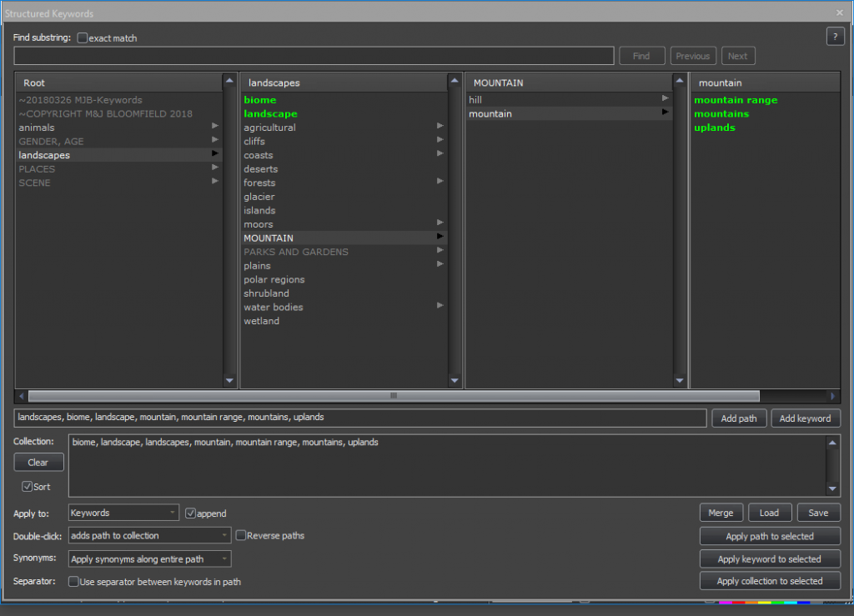Expand the agricultural arrow
The height and width of the screenshot is (616, 854).
(x=440, y=126)
